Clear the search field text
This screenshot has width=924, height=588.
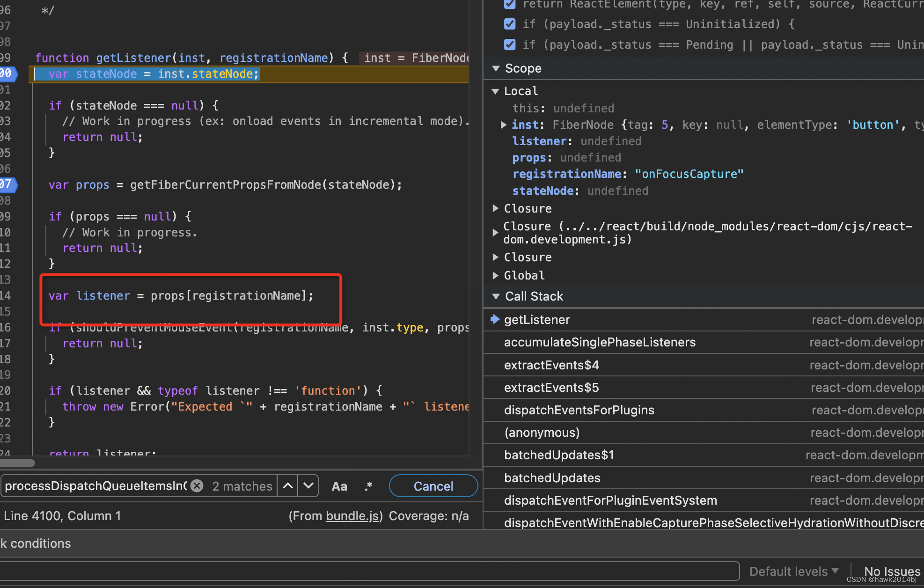tap(197, 486)
